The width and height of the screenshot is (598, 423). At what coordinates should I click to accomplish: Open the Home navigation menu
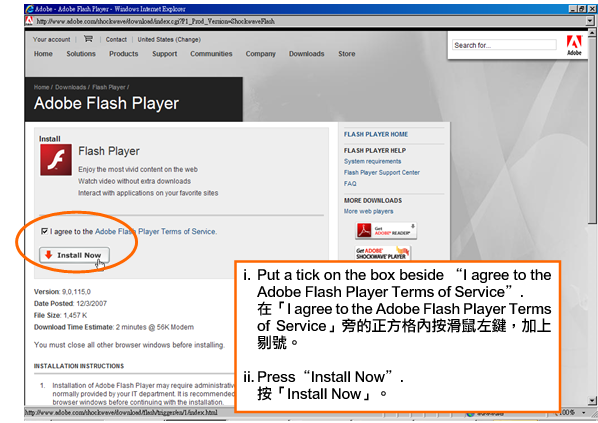pyautogui.click(x=43, y=54)
